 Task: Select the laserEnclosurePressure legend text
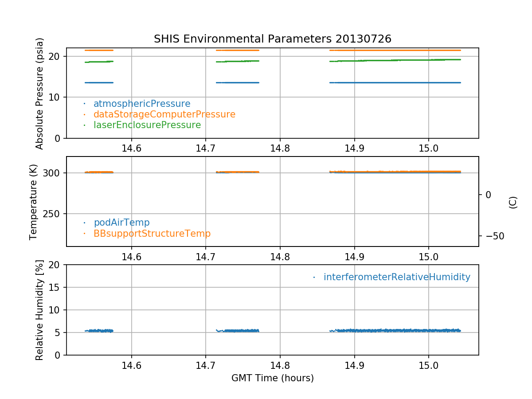point(147,125)
